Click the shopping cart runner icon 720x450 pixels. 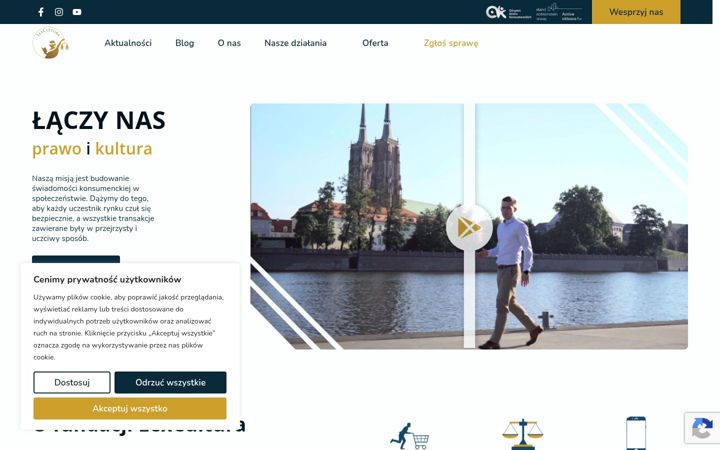(409, 436)
